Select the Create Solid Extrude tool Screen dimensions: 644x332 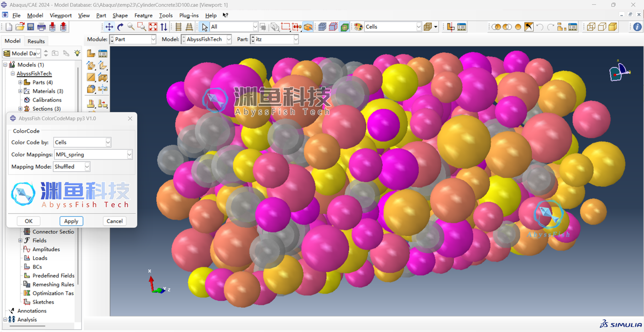coord(91,65)
